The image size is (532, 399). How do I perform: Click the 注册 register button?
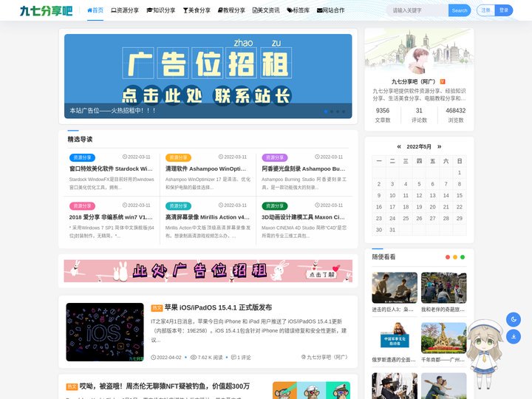(486, 10)
